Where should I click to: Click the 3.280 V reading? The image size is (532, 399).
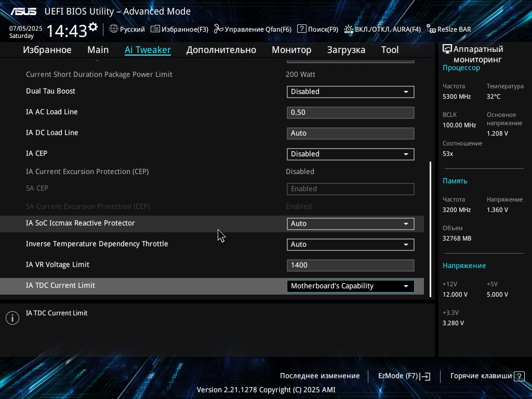(453, 323)
